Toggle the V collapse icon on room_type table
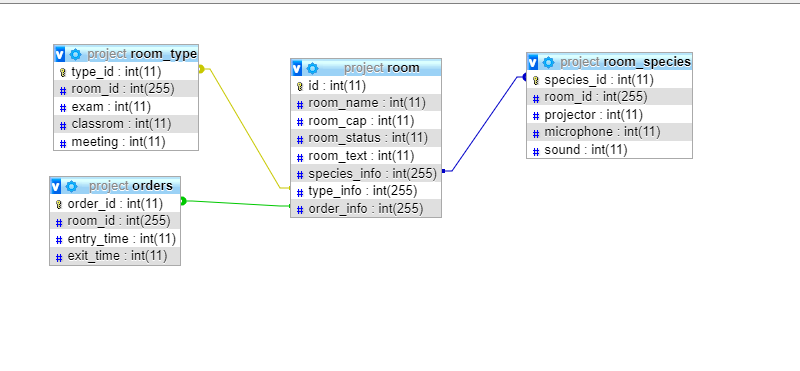Image resolution: width=800 pixels, height=371 pixels. (x=60, y=54)
